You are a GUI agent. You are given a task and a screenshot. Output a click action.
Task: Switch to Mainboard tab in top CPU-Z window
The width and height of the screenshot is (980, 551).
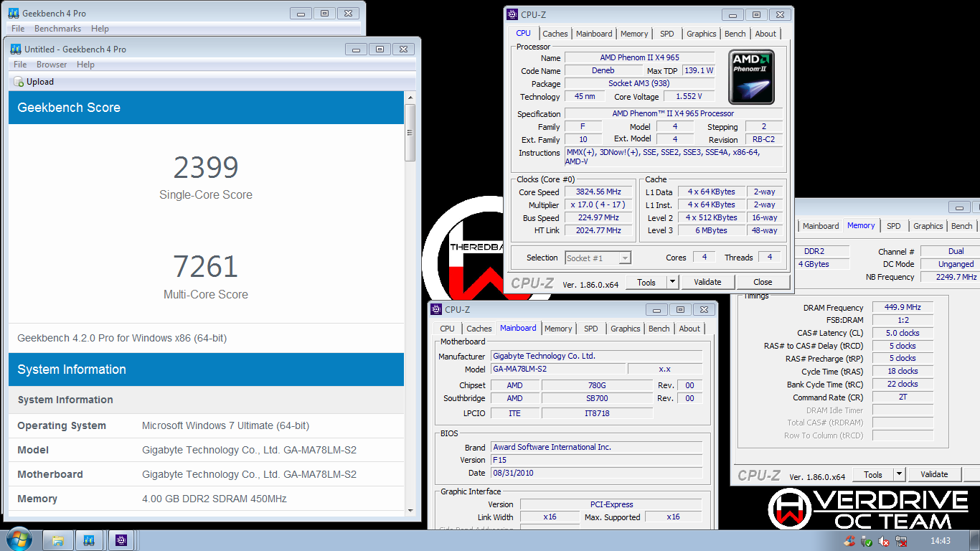[x=594, y=34]
